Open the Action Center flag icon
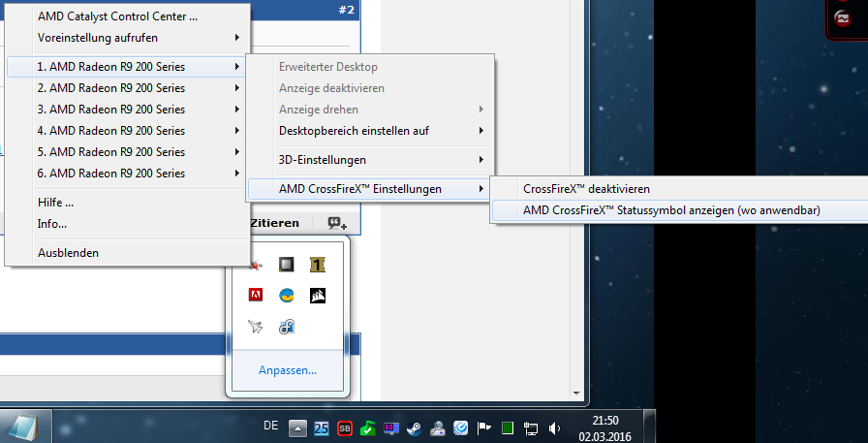This screenshot has height=443, width=868. [484, 428]
